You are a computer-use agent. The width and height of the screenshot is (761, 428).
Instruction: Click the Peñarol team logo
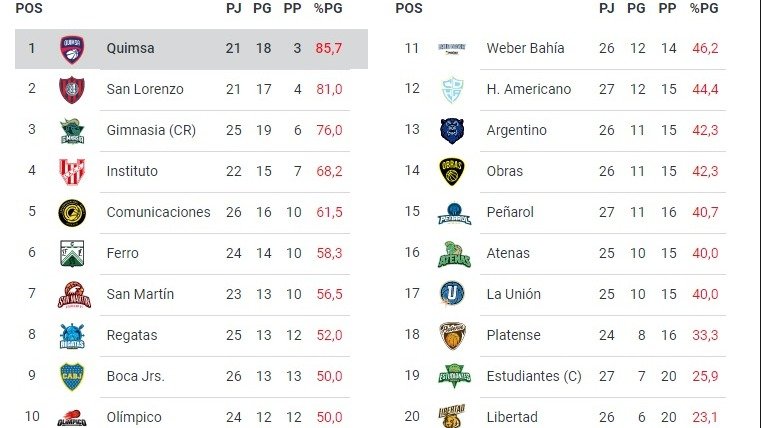[454, 213]
